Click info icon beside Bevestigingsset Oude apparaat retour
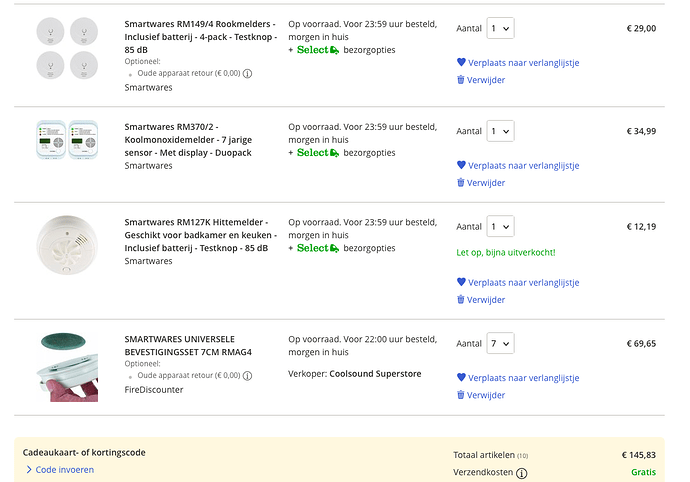690x482 pixels. (x=247, y=376)
